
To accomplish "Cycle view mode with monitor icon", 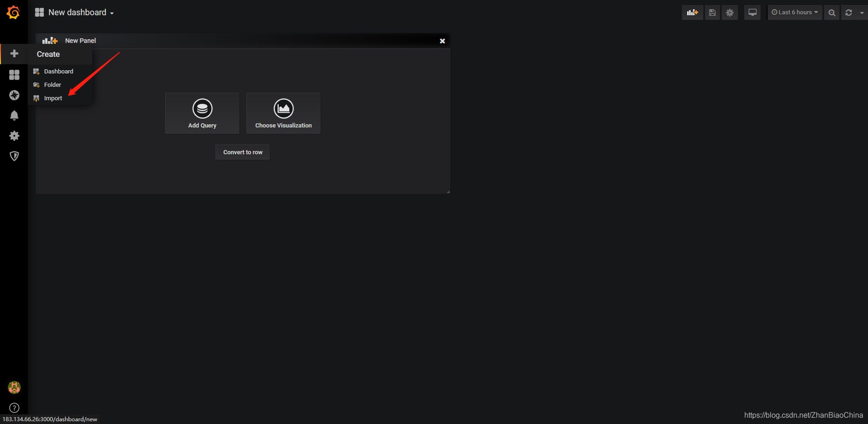I will (x=753, y=12).
